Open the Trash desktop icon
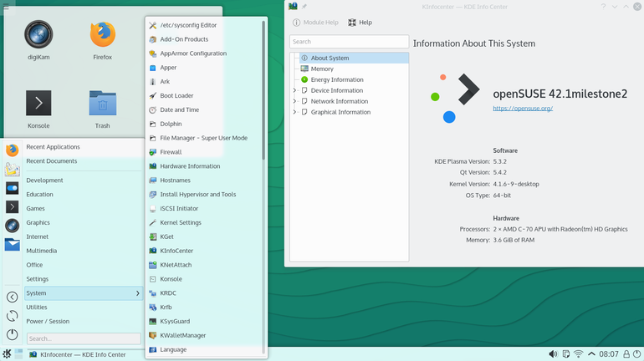The image size is (644, 361). (x=102, y=104)
